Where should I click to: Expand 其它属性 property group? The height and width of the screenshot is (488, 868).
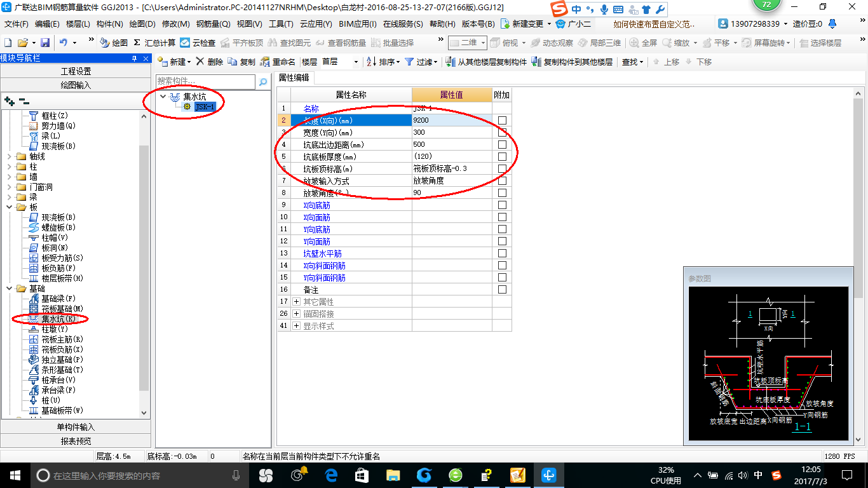(296, 301)
